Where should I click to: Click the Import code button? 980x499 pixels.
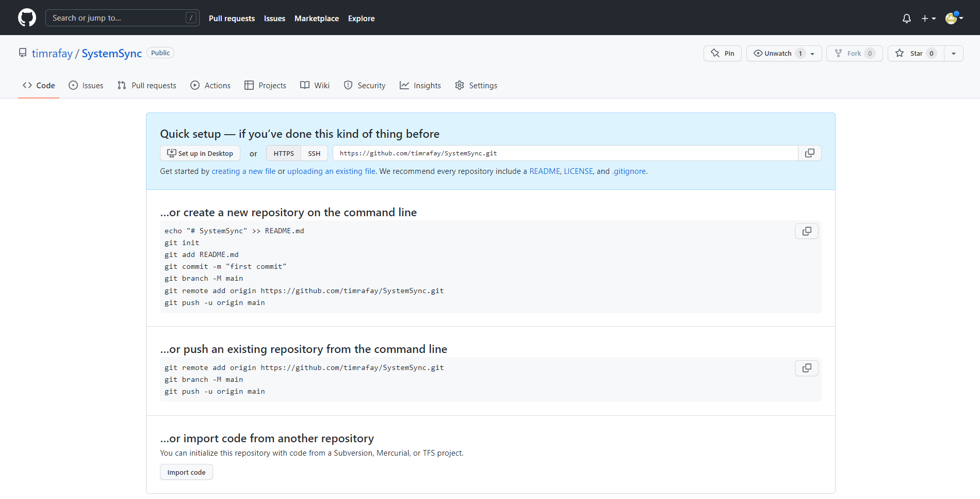tap(186, 472)
